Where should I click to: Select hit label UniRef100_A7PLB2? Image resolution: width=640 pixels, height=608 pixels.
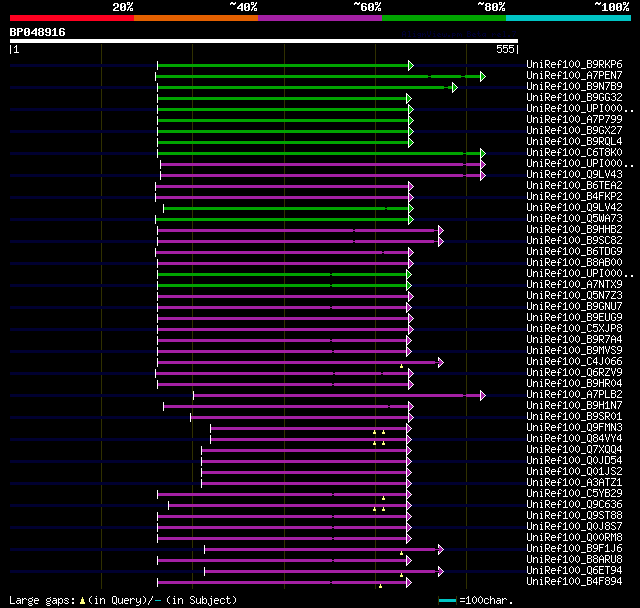click(574, 395)
